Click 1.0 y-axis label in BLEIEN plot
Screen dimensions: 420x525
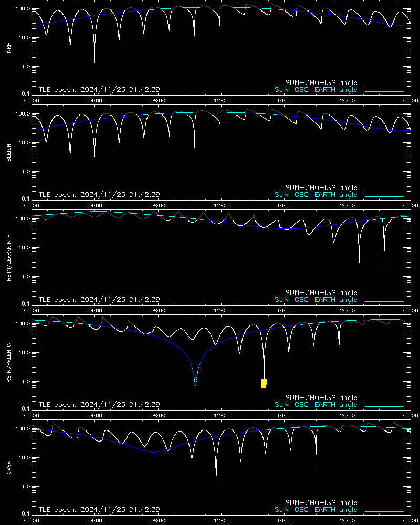point(25,172)
